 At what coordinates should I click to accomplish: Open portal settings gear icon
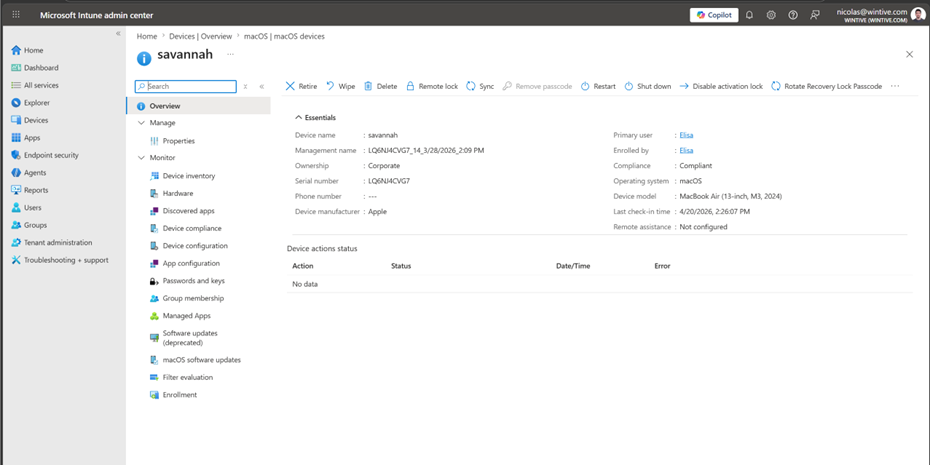click(771, 15)
